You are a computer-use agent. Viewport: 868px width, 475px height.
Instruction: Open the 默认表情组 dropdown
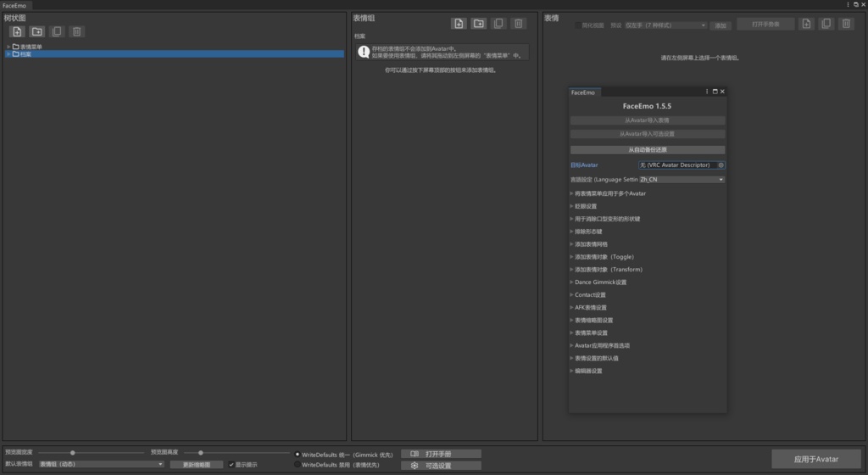click(x=102, y=465)
